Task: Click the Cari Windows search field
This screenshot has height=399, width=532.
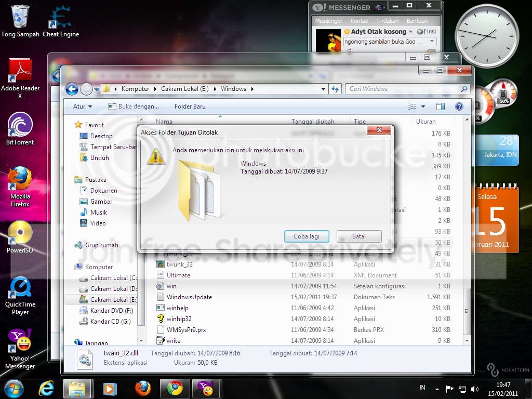Action: coord(404,89)
